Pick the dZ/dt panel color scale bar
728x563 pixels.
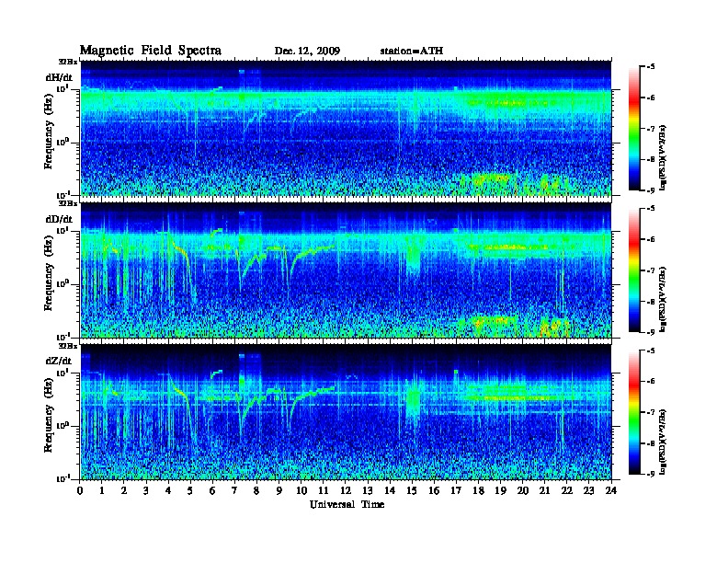pyautogui.click(x=634, y=412)
